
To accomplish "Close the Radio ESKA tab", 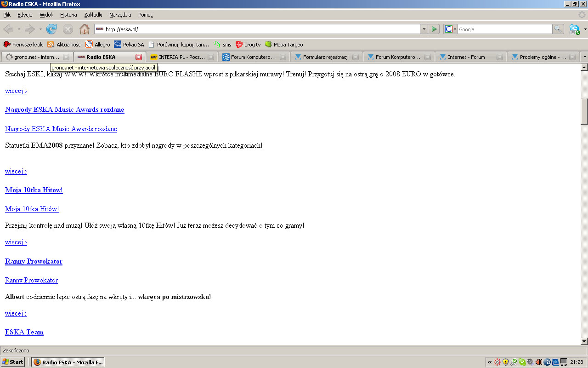I will (139, 57).
